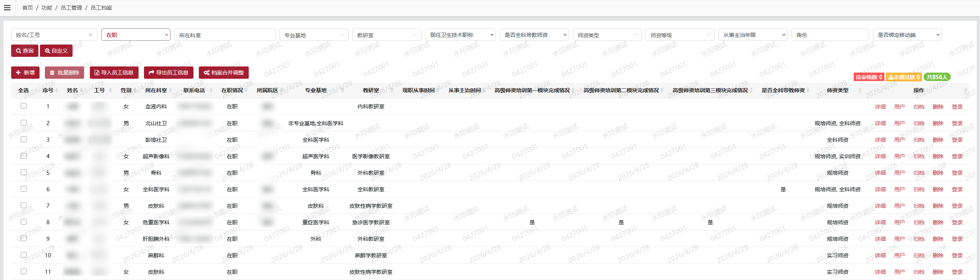This screenshot has height=280, width=980.
Task: Tick the checkbox for row 6
Action: pyautogui.click(x=24, y=189)
